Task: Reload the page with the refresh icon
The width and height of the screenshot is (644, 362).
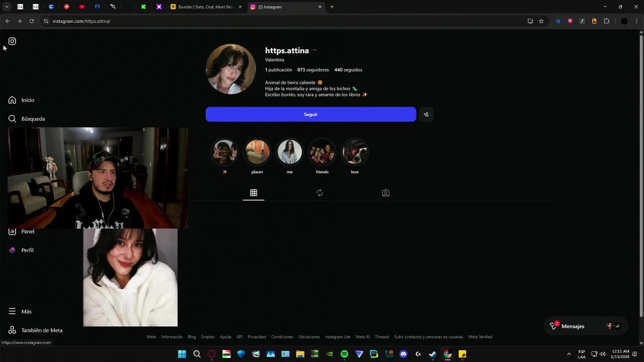Action: point(32,21)
